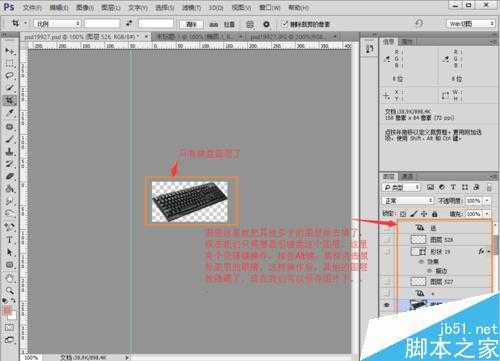Select the Crop tool in the toolbox

(9, 100)
